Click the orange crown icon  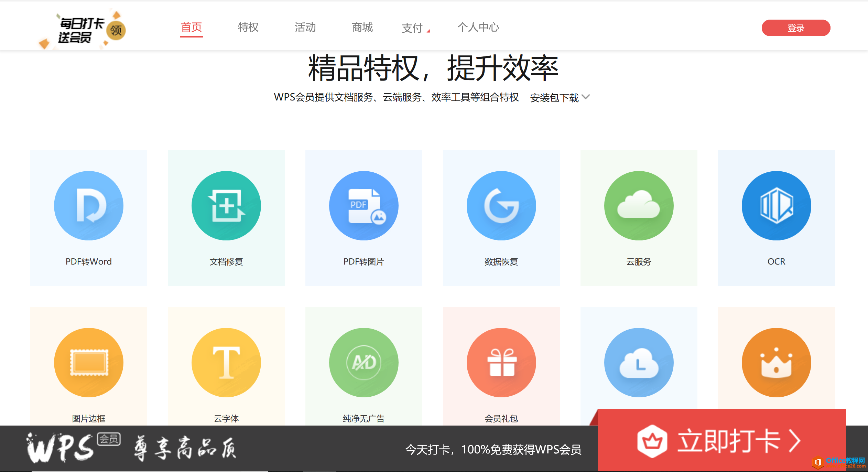click(x=777, y=363)
